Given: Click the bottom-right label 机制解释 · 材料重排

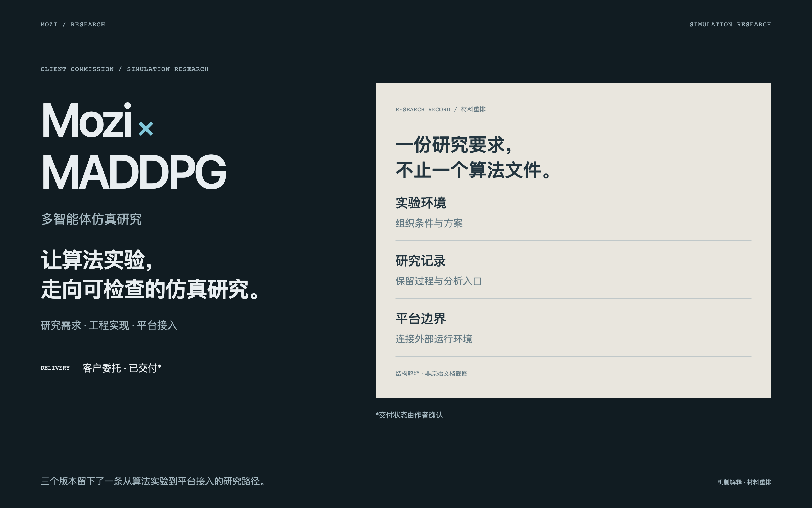Looking at the screenshot, I should click(x=744, y=482).
